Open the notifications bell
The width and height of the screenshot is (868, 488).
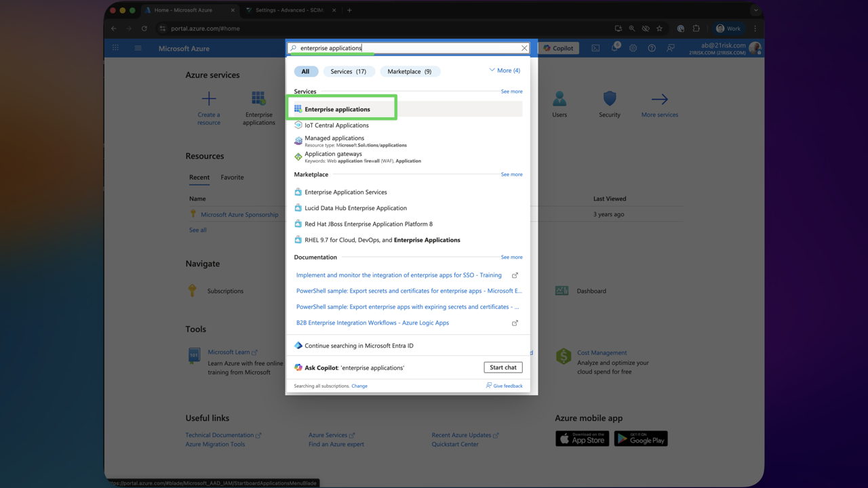(614, 48)
